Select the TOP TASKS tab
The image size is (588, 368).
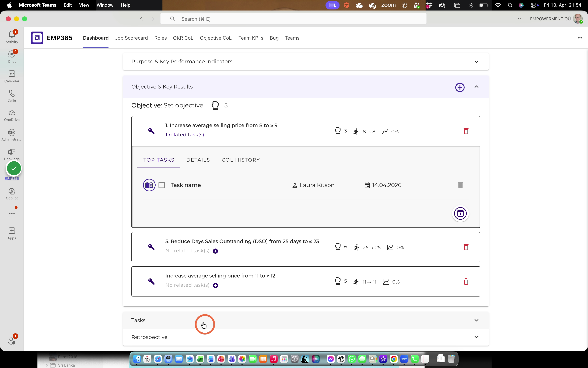(x=159, y=160)
